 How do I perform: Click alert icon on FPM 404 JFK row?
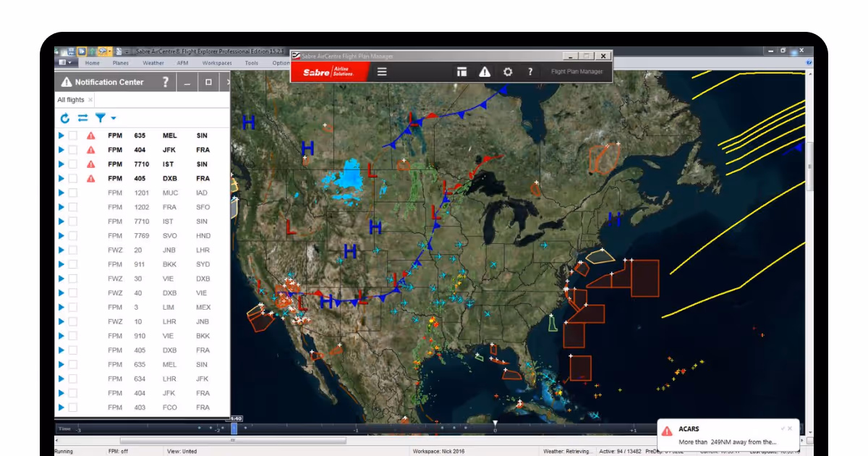[x=91, y=150]
